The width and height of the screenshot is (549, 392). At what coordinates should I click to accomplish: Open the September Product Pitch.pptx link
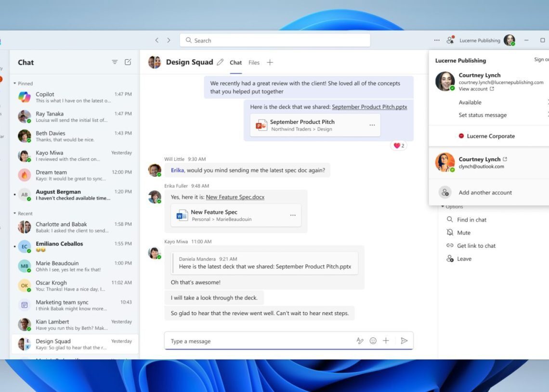click(369, 107)
